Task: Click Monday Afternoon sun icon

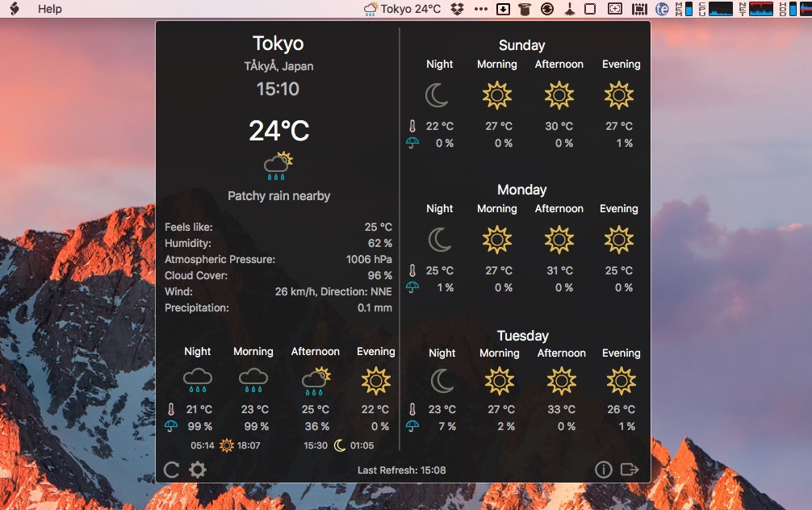Action: pos(559,240)
